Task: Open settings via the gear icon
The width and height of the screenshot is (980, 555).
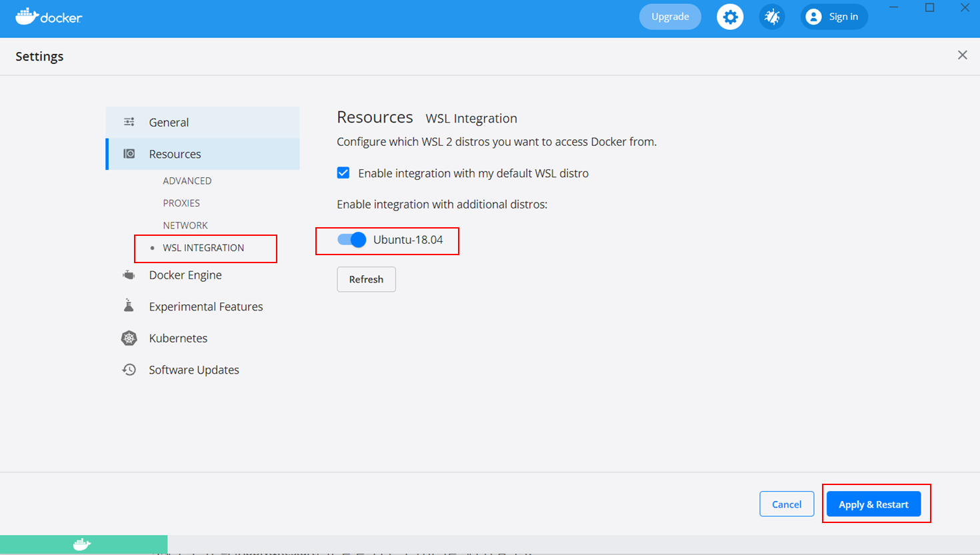Action: click(x=730, y=17)
